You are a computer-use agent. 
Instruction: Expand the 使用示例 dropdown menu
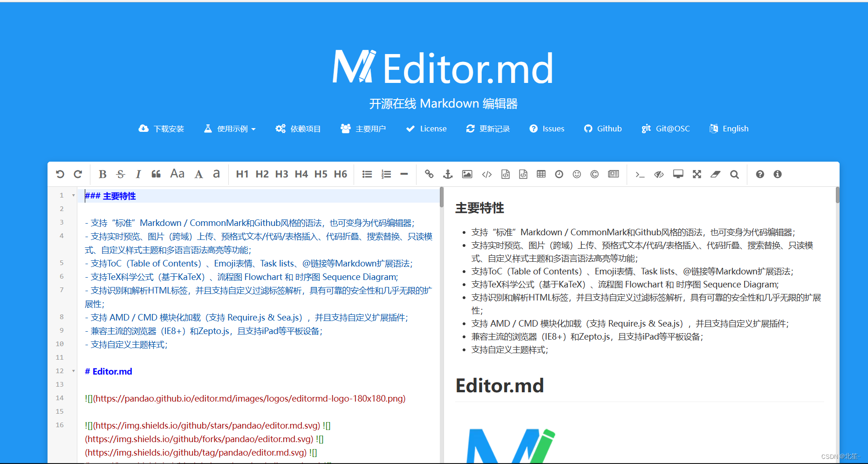tap(230, 129)
